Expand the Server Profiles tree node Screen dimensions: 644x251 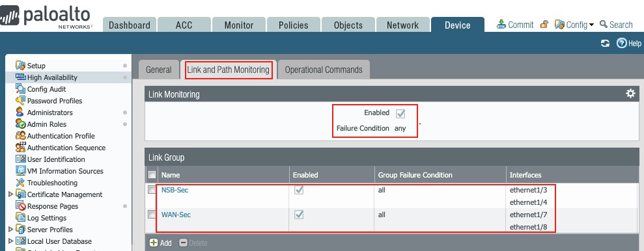(x=10, y=230)
